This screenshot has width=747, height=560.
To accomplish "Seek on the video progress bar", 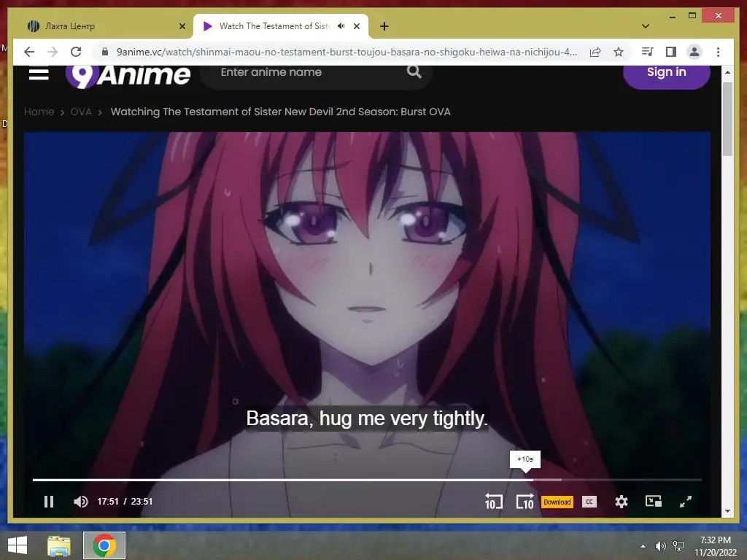I will pos(367,480).
